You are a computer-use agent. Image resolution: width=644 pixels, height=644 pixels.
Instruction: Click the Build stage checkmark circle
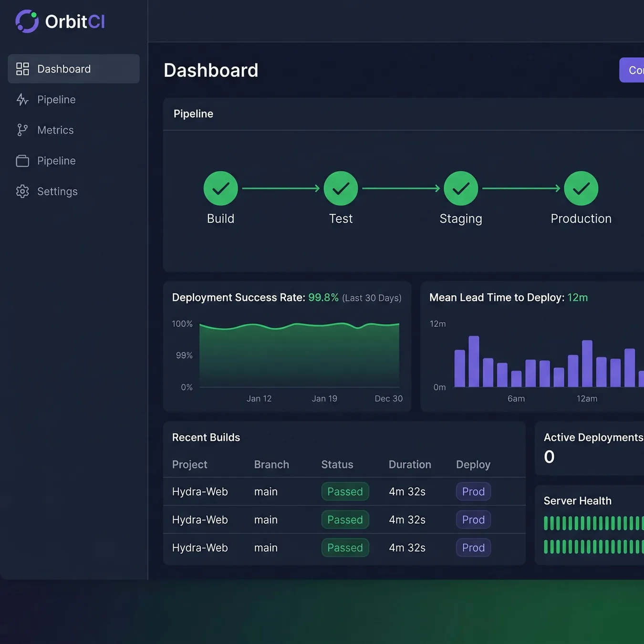tap(221, 188)
